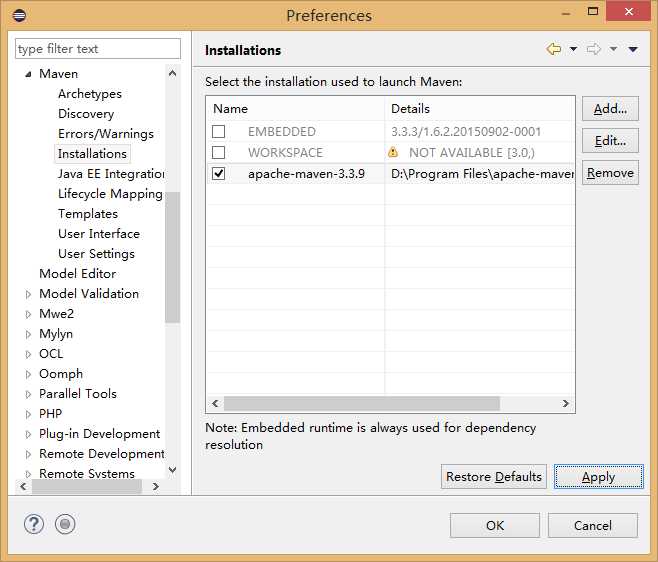Click the table scroll right arrow
The image size is (658, 562).
pyautogui.click(x=566, y=403)
